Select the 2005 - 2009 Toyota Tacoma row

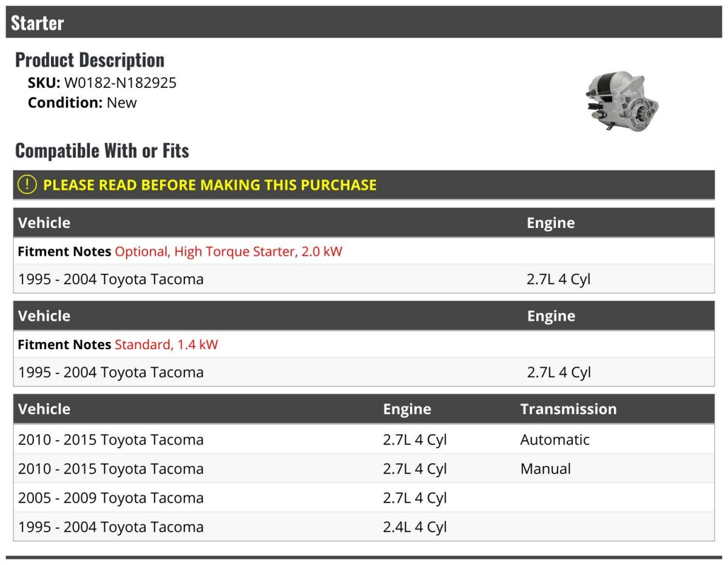[364, 498]
